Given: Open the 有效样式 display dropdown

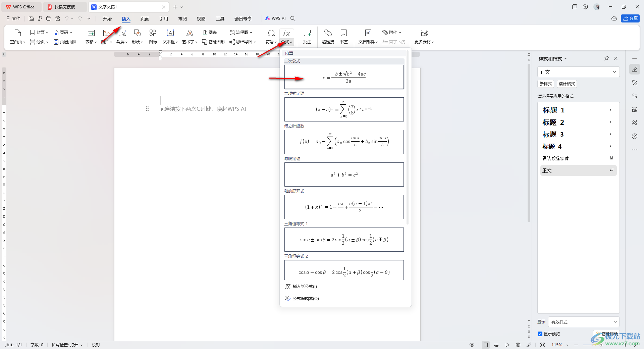Looking at the screenshot, I should click(584, 322).
